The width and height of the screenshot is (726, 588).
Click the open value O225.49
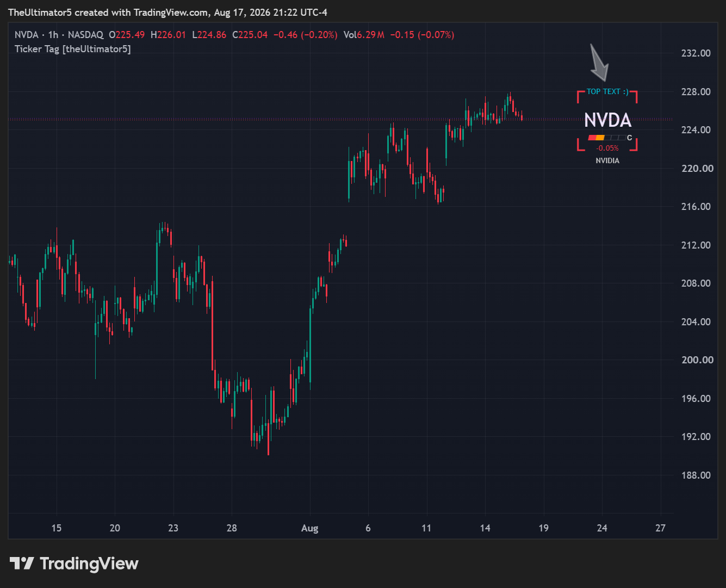pos(127,35)
